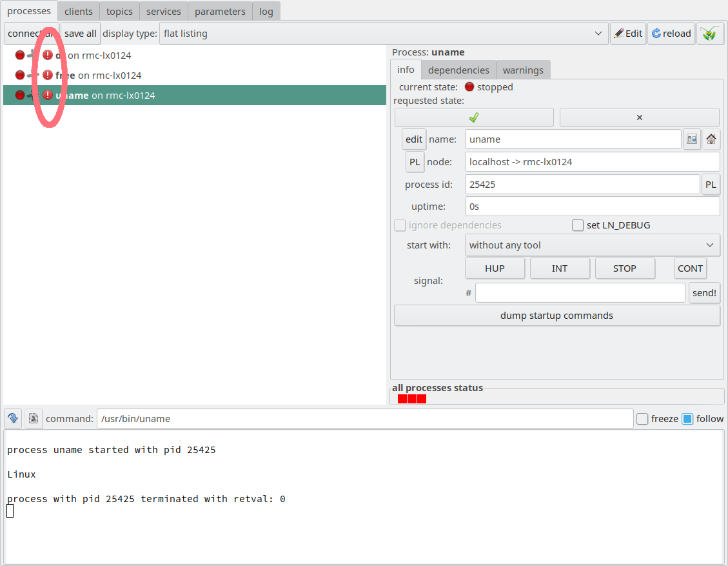The image size is (728, 566).
Task: Reload the configuration with the reload button
Action: [x=671, y=34]
